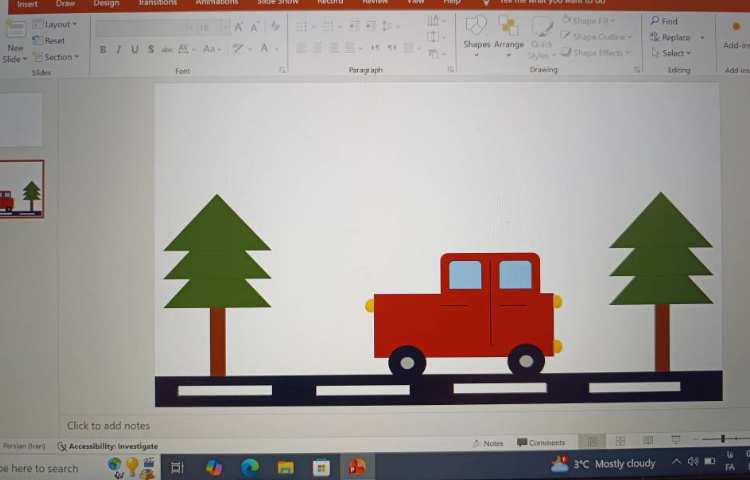Click the Bold formatting icon
This screenshot has width=750, height=480.
tap(103, 49)
